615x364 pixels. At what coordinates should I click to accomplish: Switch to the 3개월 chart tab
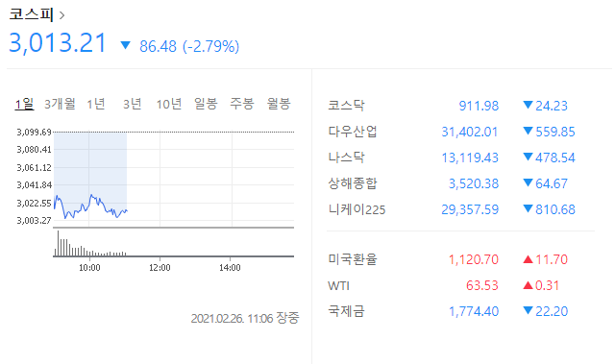pyautogui.click(x=60, y=104)
